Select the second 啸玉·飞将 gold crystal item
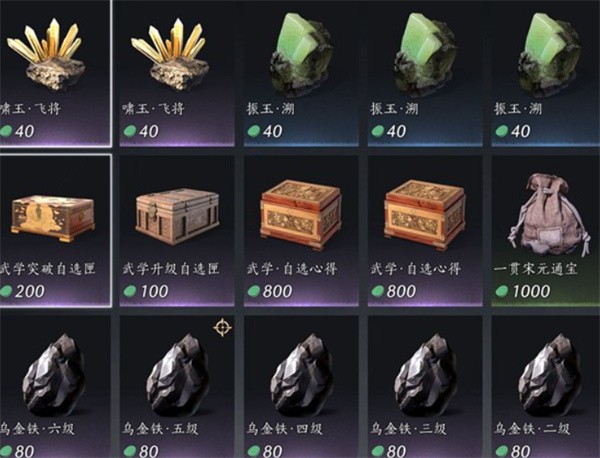 177,73
